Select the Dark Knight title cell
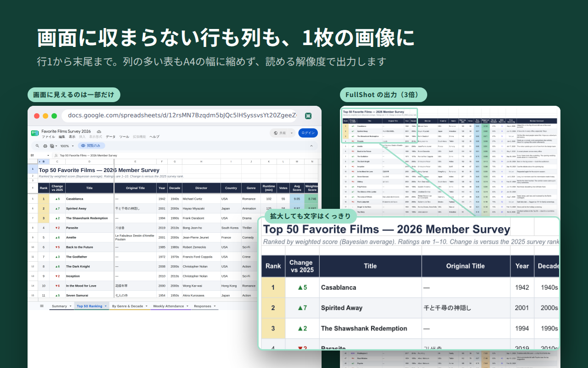Screen dimensions: 588x368 click(89, 266)
